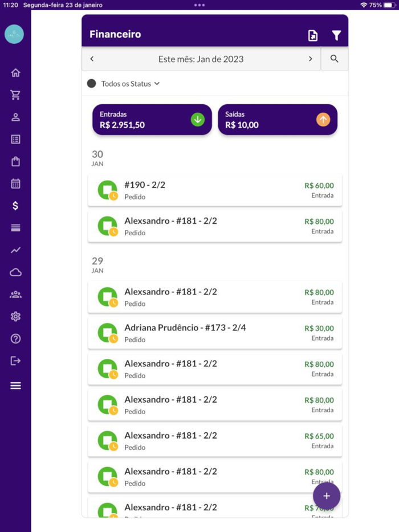399x532 pixels.
Task: Open the shopping cart section
Action: 15,95
